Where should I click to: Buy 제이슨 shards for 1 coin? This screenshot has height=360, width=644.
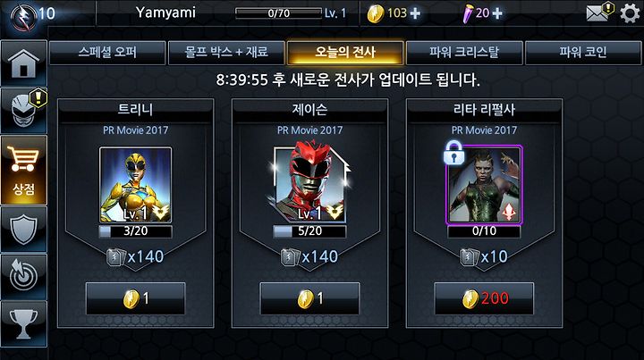click(309, 298)
